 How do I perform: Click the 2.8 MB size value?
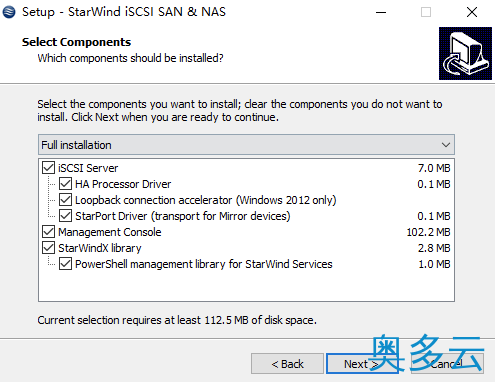click(x=434, y=248)
